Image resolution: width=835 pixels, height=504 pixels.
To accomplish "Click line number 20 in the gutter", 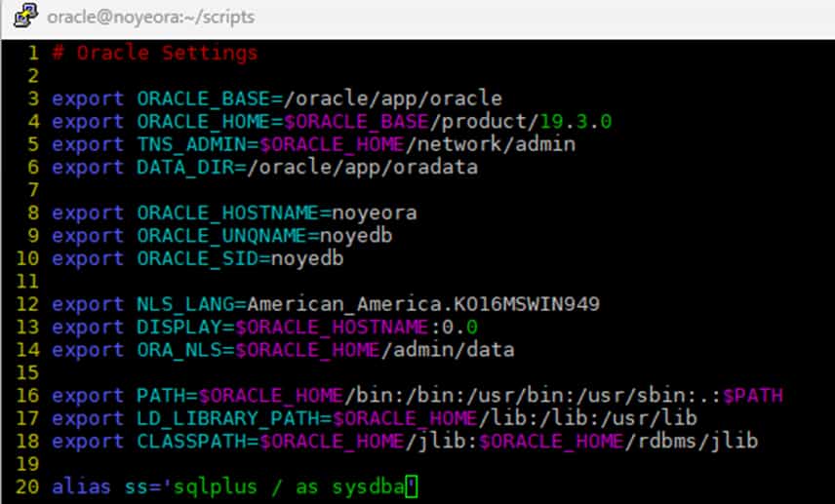I will tap(27, 487).
